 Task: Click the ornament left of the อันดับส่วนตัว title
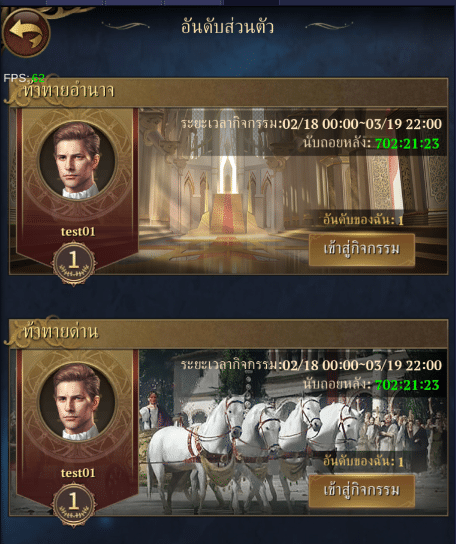(x=125, y=26)
